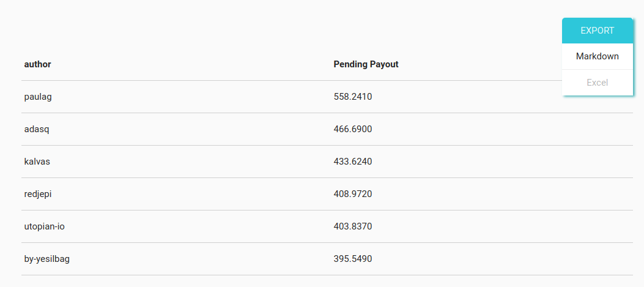Select the 395.5490 pending payout
Image resolution: width=644 pixels, height=287 pixels.
pyautogui.click(x=353, y=259)
